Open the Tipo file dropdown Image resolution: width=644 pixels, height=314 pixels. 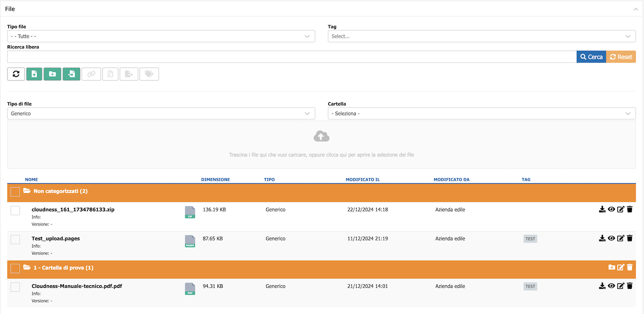(x=161, y=36)
